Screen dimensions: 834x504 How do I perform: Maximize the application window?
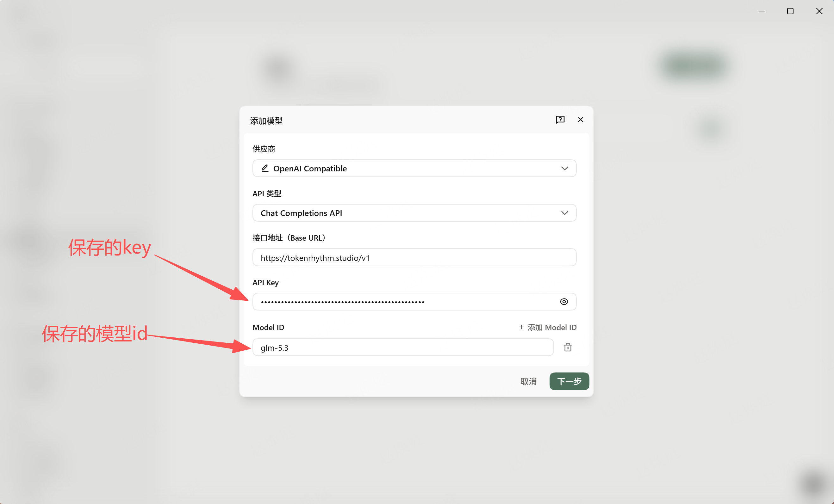[790, 11]
